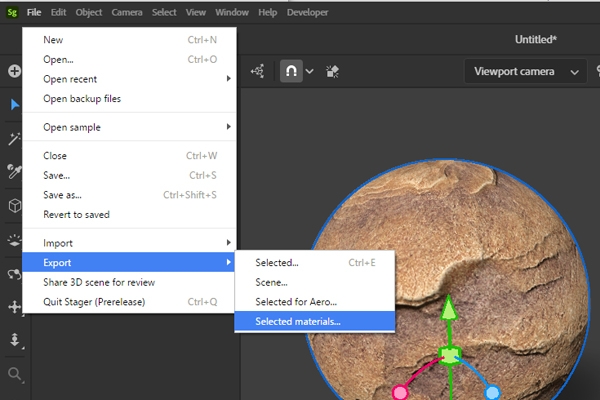This screenshot has height=400, width=600.
Task: Click the green Y-axis translate arrow
Action: pyautogui.click(x=449, y=309)
